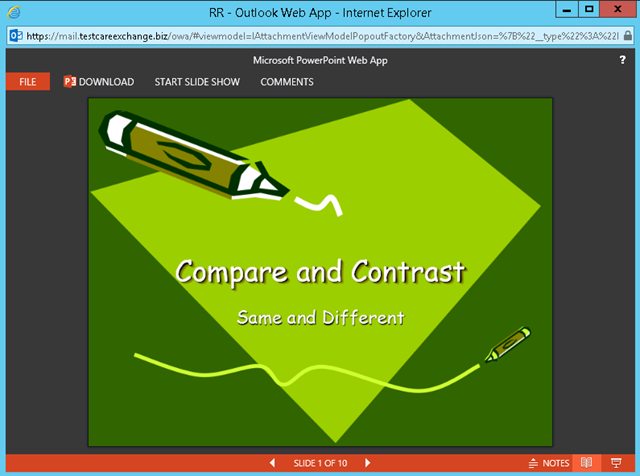Advance to the next slide arrow
The height and width of the screenshot is (476, 640).
(x=367, y=463)
